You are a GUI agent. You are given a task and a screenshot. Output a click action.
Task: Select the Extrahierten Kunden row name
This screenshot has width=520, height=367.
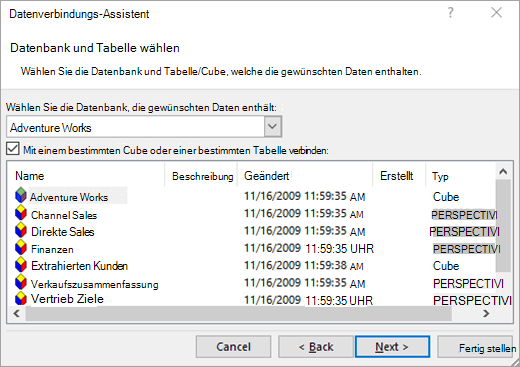(x=79, y=266)
